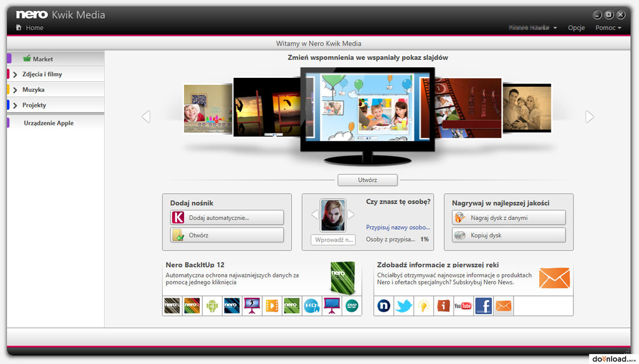Click the large orange envelope Nero News icon
This screenshot has height=364, width=639.
point(554,278)
